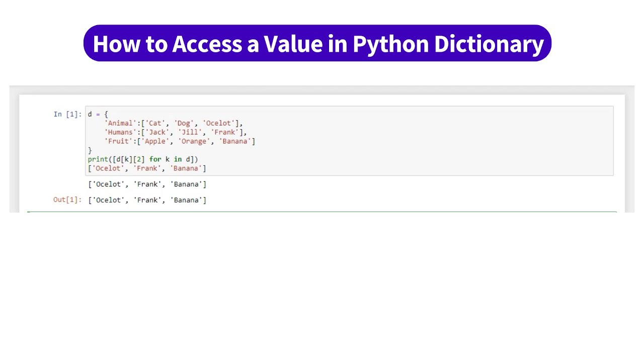Click 'Orange' string in the Fruit list
Image resolution: width=644 pixels, height=362 pixels.
[194, 141]
